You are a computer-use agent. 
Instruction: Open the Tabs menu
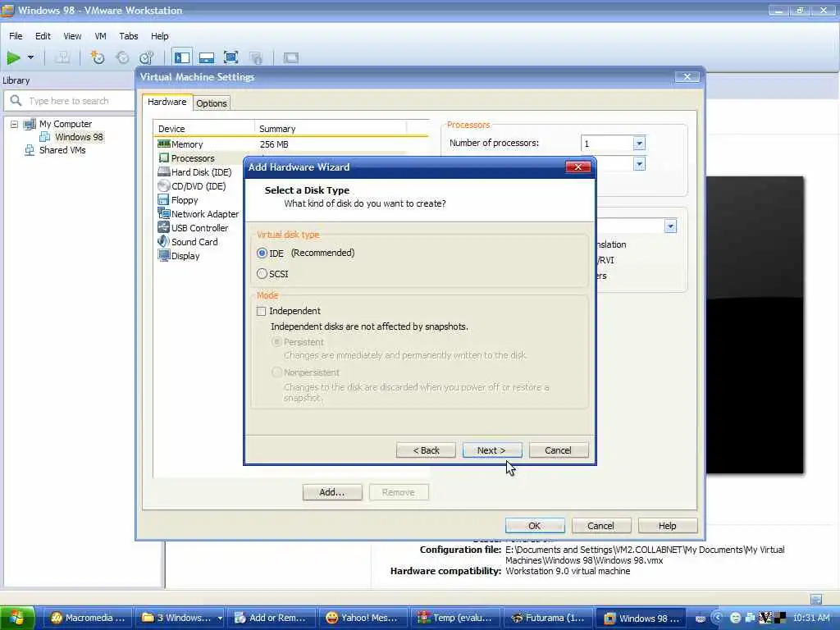click(129, 36)
